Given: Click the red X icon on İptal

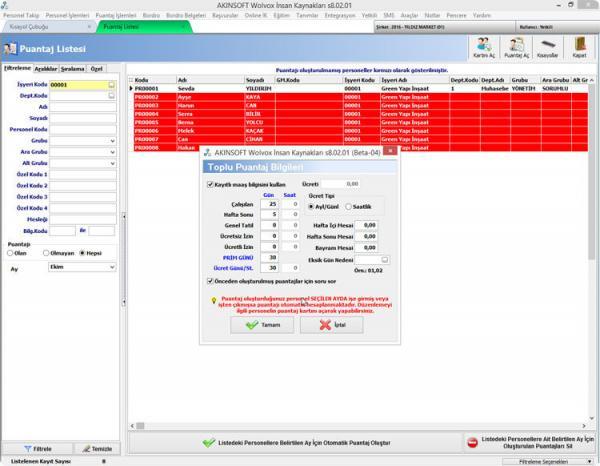Looking at the screenshot, I should coord(325,325).
